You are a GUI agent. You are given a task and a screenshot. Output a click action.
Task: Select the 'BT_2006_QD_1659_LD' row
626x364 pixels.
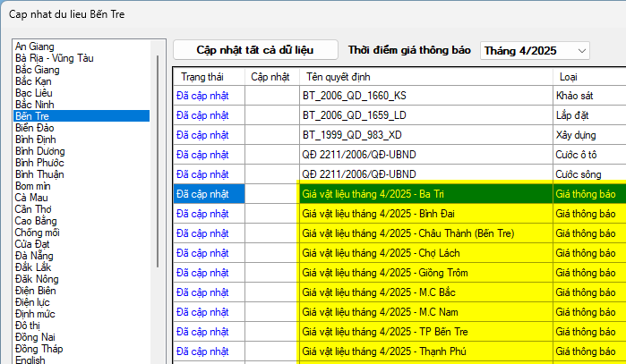tap(426, 115)
